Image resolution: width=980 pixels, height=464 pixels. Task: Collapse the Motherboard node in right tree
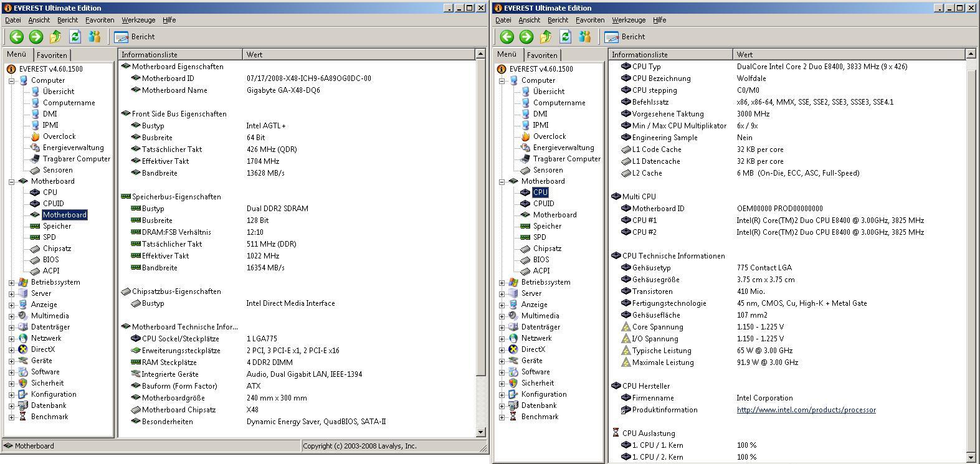[502, 181]
